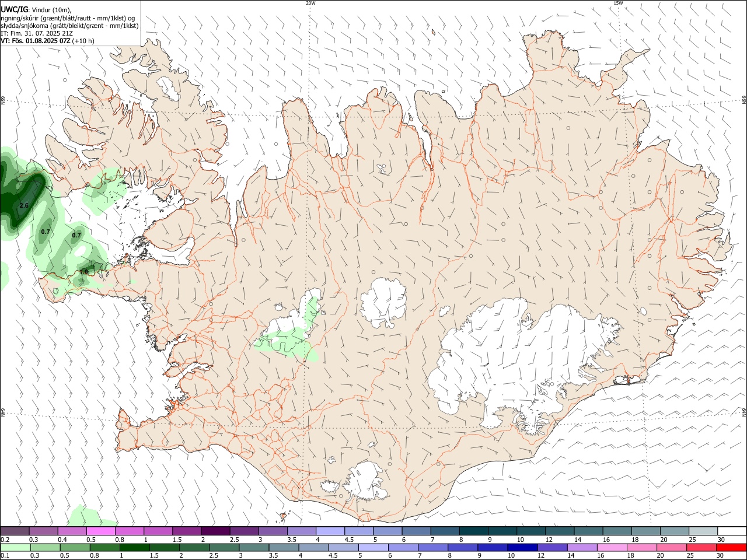
Task: Pick the white 30 snow legend swatch
Action: pyautogui.click(x=732, y=531)
